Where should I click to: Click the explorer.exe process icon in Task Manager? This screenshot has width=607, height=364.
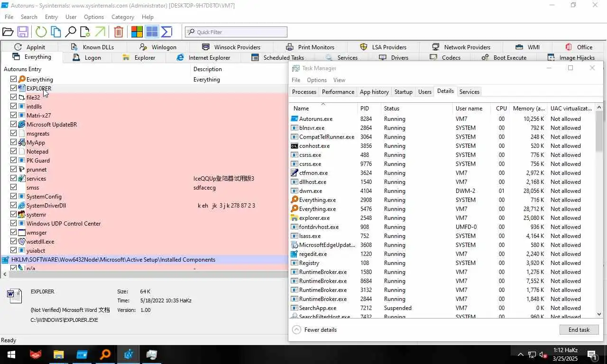[294, 218]
